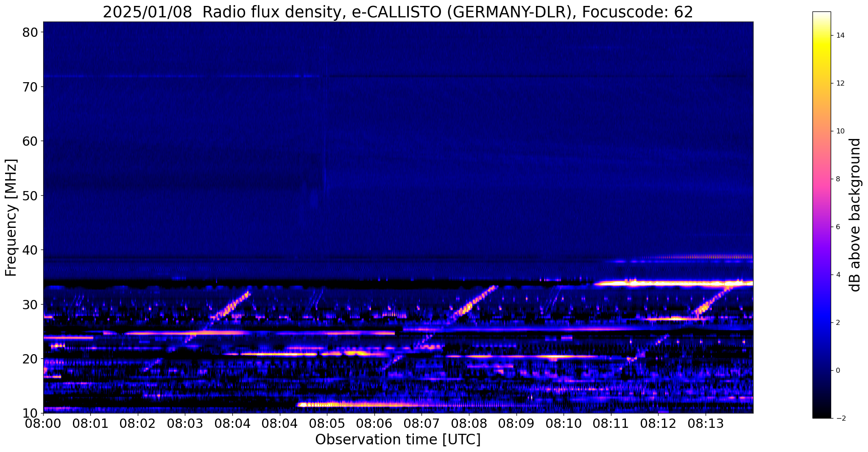Click the colorbar tick label 14
The image size is (868, 452).
(840, 36)
